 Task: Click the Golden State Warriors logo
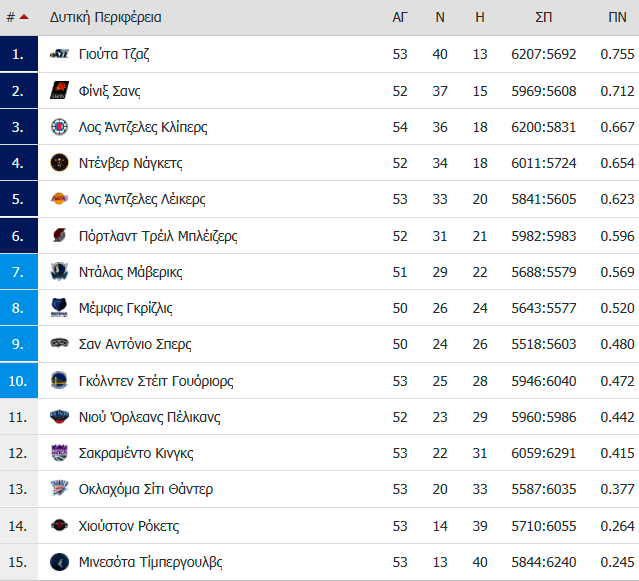pos(59,381)
